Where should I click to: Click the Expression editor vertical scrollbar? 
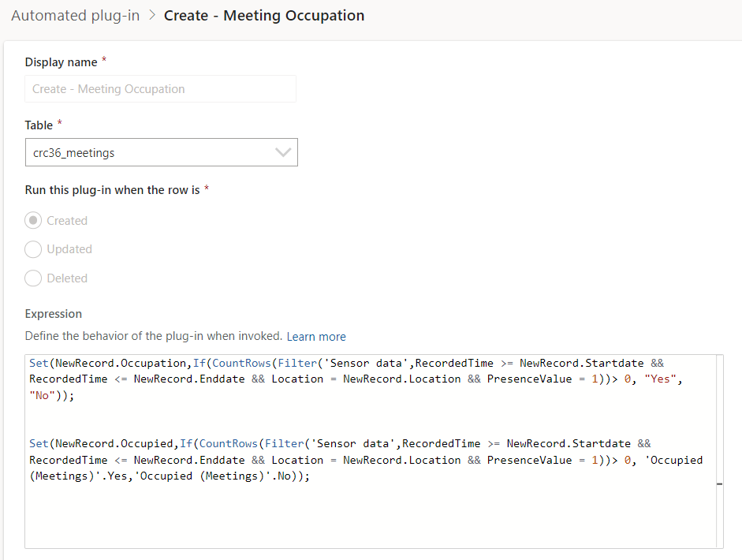click(x=720, y=452)
